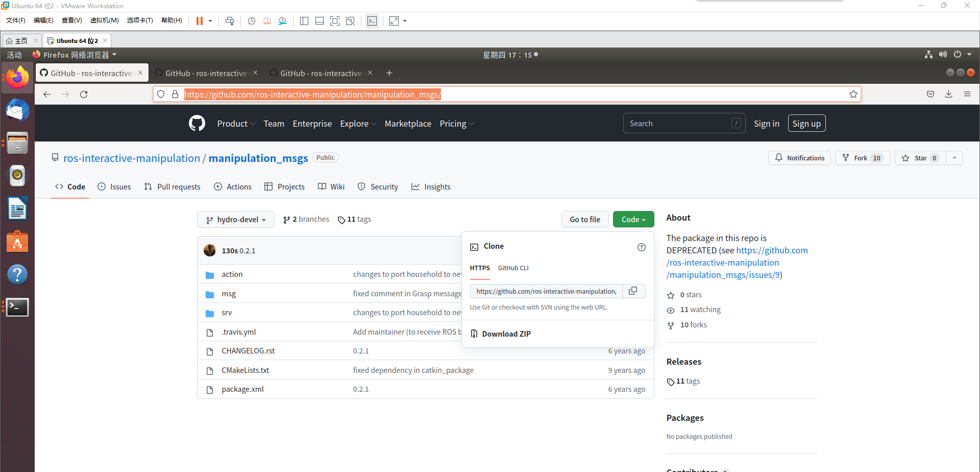Image resolution: width=980 pixels, height=472 pixels.
Task: Click Go to file button
Action: 585,219
